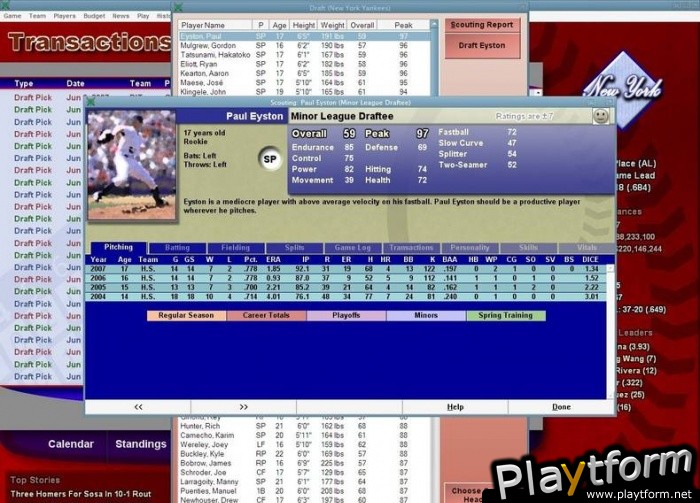Image resolution: width=700 pixels, height=503 pixels.
Task: Open the Pitching tab
Action: (x=118, y=247)
